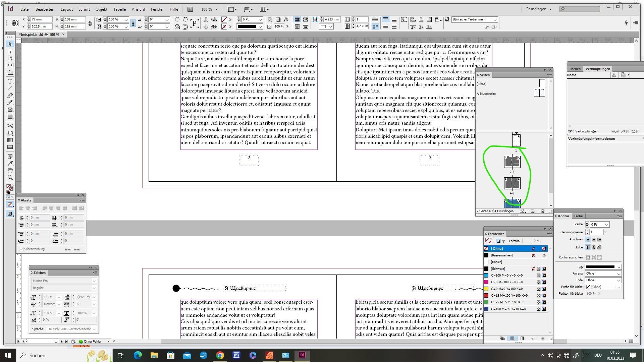644x362 pixels.
Task: Select the C=15 M=100 Y=100 swatch
Action: 509,296
